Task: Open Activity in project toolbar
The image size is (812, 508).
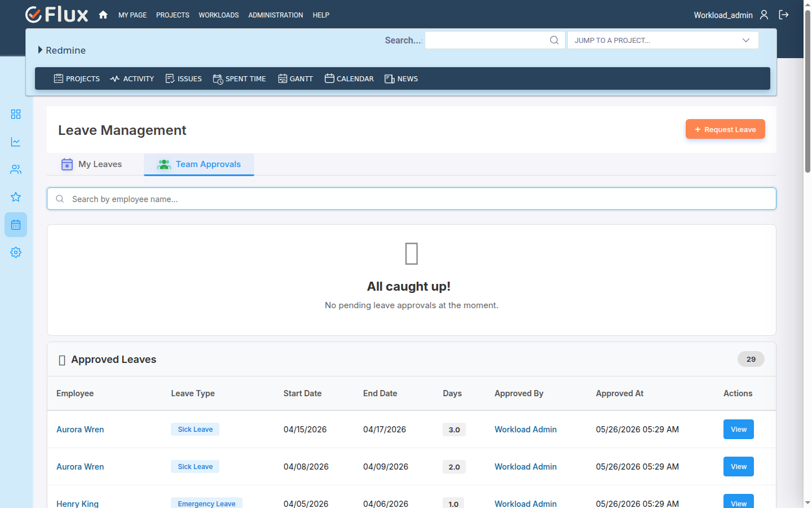Action: (x=132, y=78)
